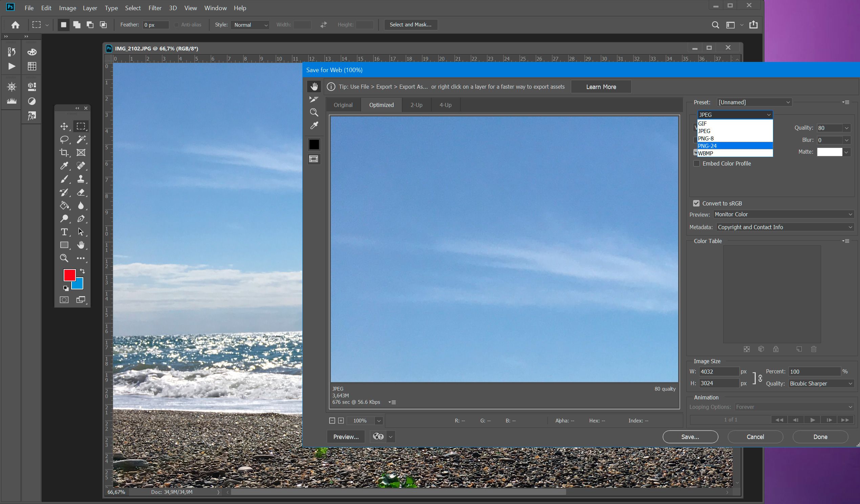Click the Learn More link

tap(601, 86)
